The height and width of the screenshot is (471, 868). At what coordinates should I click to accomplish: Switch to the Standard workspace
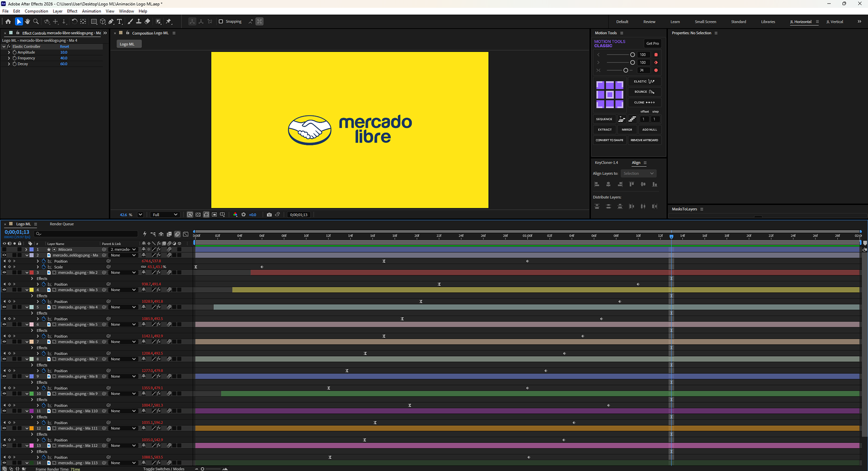pos(739,22)
